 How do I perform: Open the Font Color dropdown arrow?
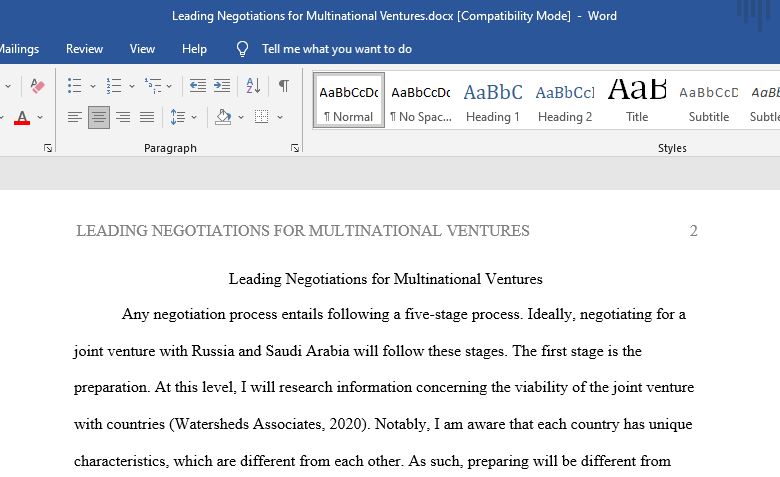pyautogui.click(x=40, y=117)
